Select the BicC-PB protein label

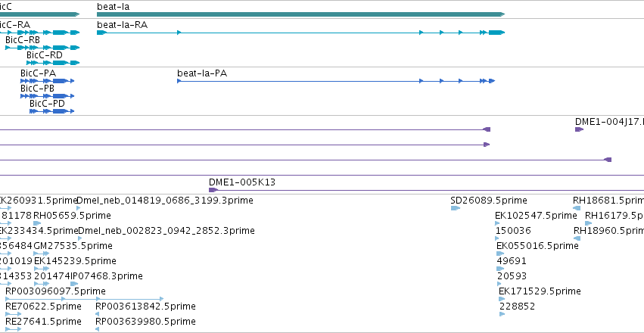[37, 89]
